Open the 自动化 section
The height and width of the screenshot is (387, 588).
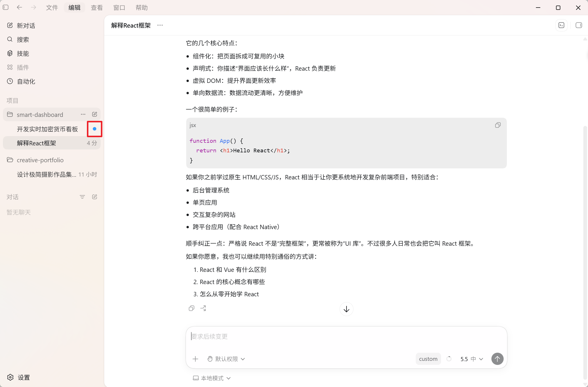click(52, 81)
